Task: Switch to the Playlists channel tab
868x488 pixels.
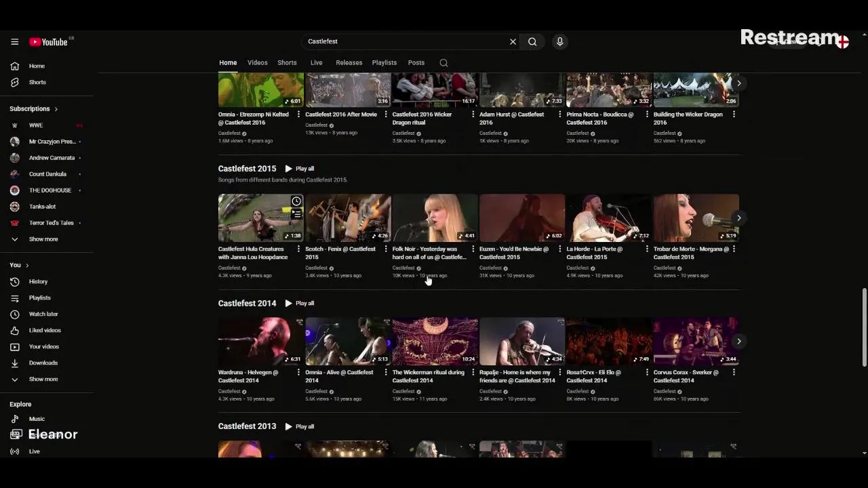Action: pos(384,62)
